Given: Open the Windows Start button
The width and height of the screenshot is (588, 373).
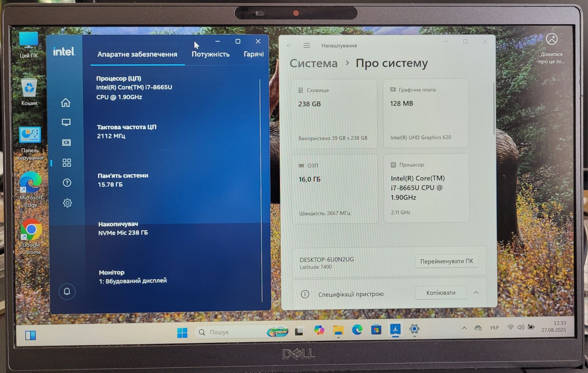Looking at the screenshot, I should click(x=182, y=332).
